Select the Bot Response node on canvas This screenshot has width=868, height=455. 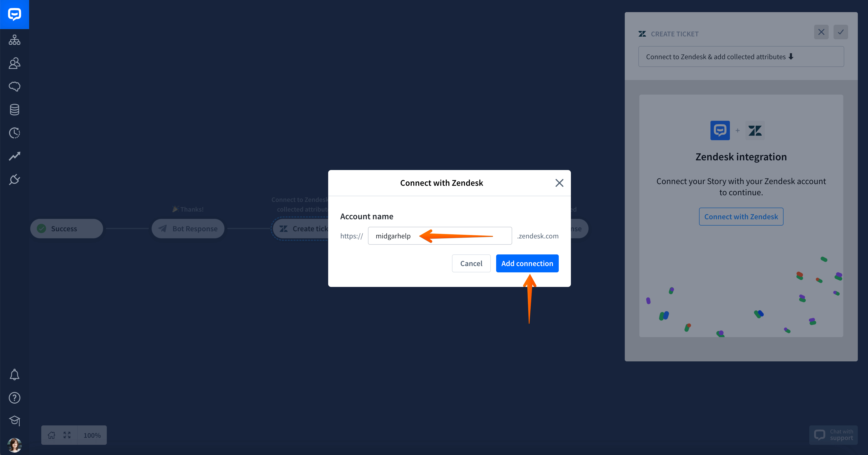[188, 229]
